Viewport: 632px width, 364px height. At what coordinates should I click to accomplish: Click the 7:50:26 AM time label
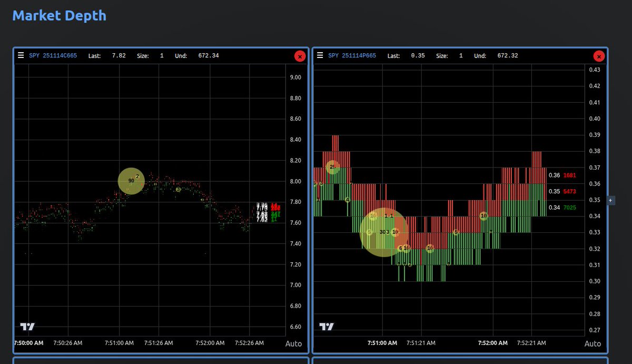click(68, 343)
